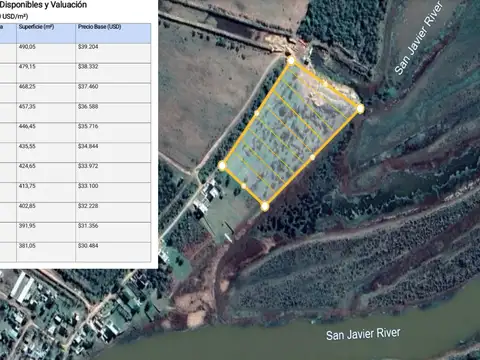Click the rotated "San Javier River" label on the upper channel
Viewport: 480px width, 360px height.
pyautogui.click(x=419, y=38)
